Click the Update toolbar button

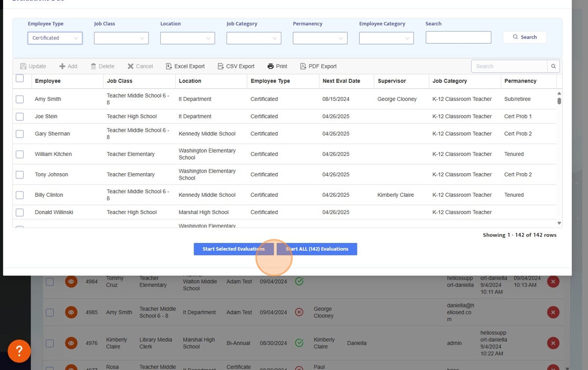(x=33, y=66)
